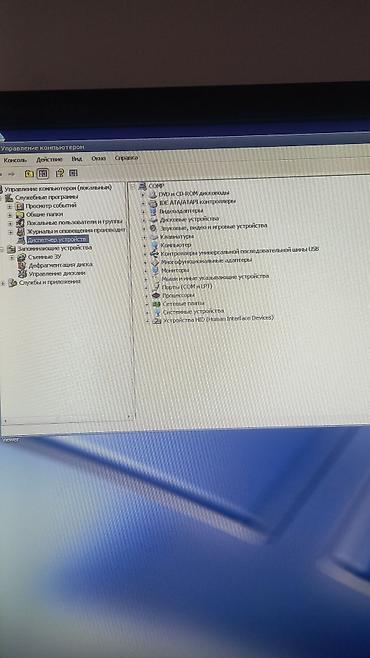Click the Службы и приложения icon
The width and height of the screenshot is (370, 658).
(x=12, y=283)
